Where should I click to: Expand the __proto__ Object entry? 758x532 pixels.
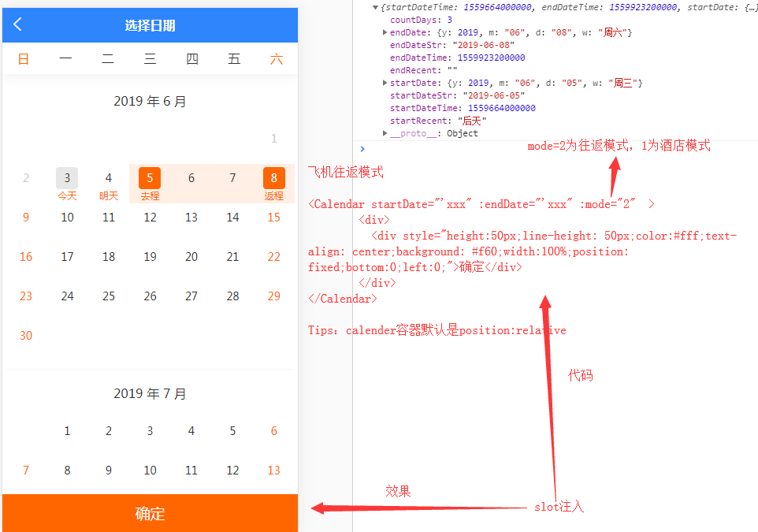(x=385, y=133)
